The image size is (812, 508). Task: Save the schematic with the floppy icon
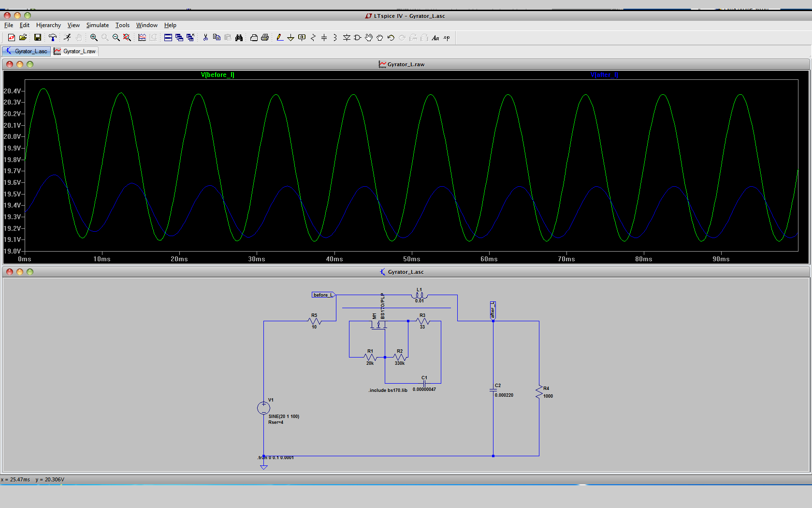pos(37,38)
